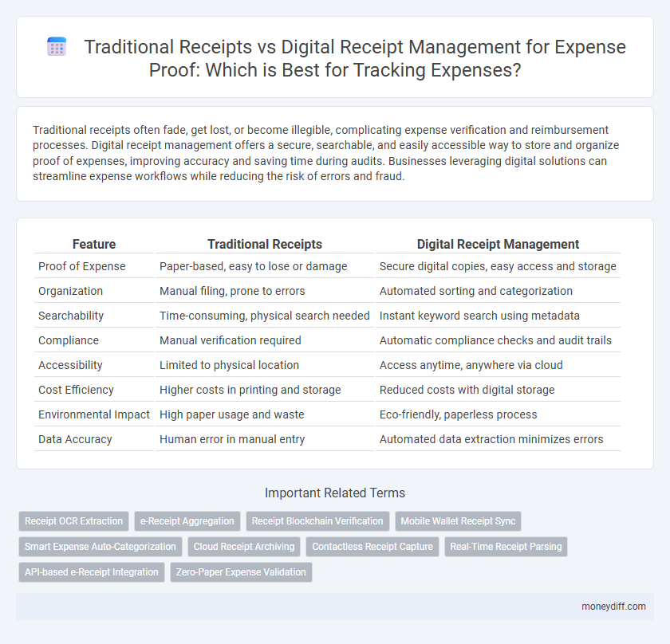The image size is (670, 644).
Task: Click the intro paragraph about traditional receipts
Action: point(326,153)
